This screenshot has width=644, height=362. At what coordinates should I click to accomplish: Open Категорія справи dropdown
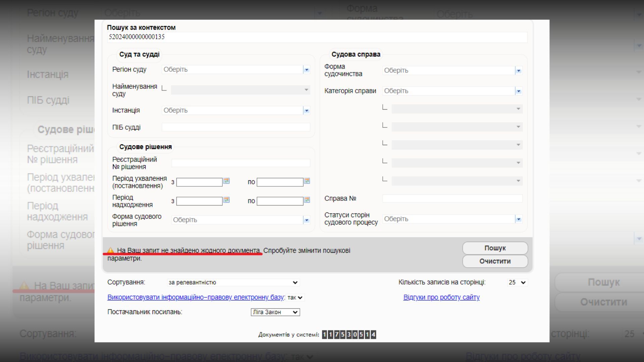(x=519, y=91)
